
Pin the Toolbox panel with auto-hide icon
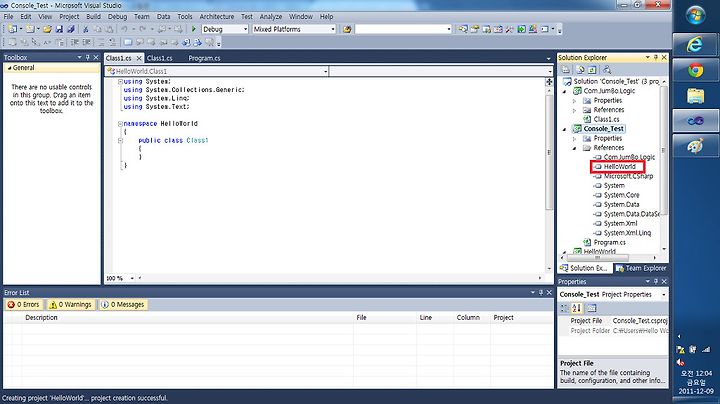[x=88, y=57]
